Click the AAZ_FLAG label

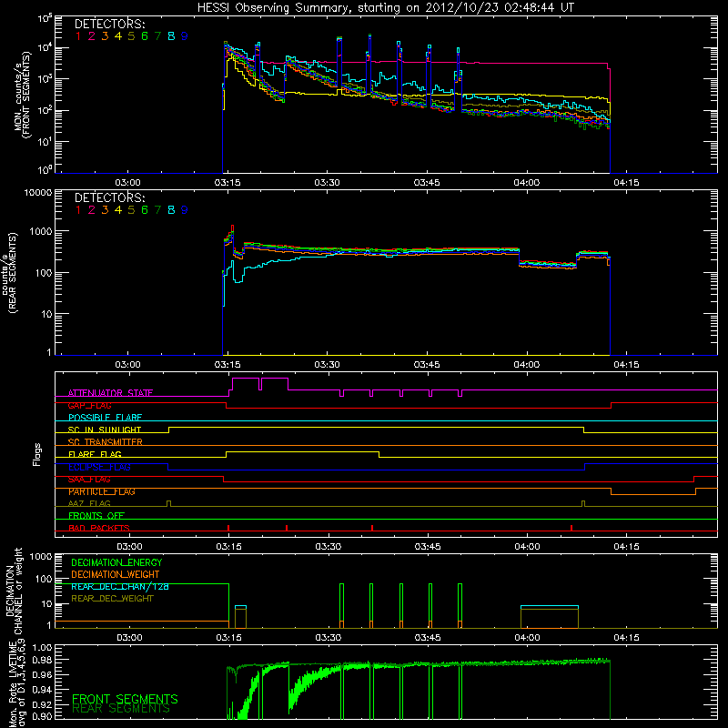[89, 503]
